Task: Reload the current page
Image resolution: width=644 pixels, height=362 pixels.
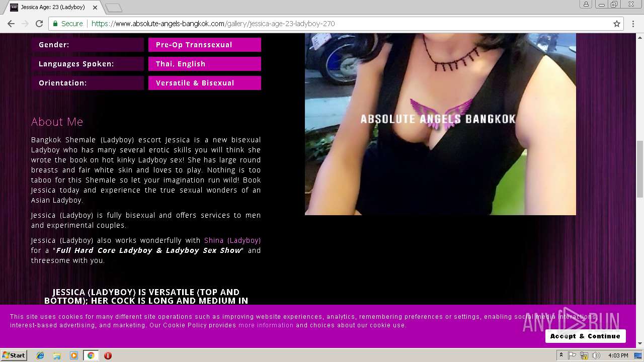Action: tap(39, 24)
